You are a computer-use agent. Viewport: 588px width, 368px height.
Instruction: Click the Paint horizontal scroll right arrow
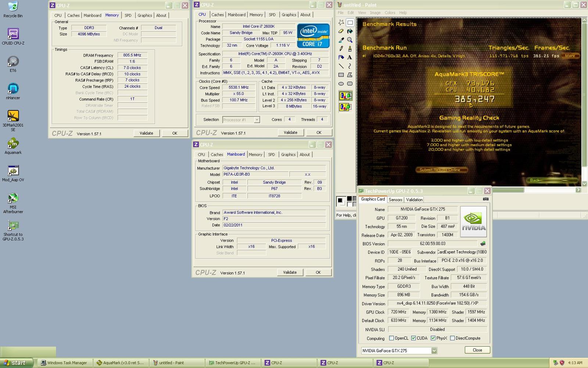pos(578,190)
